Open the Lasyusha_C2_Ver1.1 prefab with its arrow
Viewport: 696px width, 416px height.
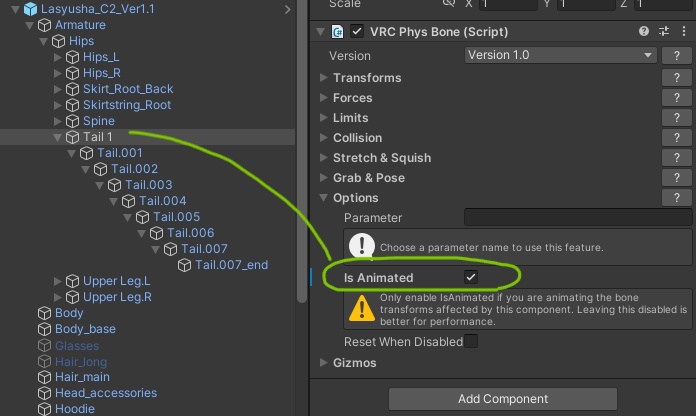pos(288,9)
